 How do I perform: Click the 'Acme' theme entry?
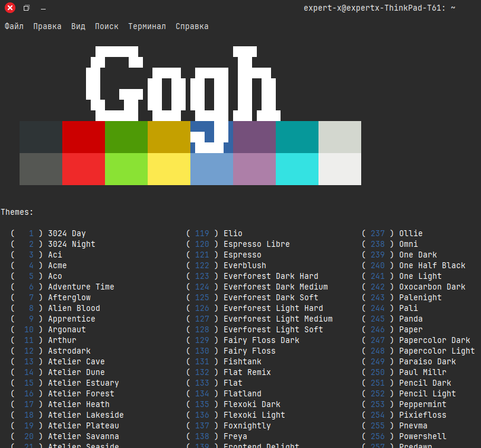click(58, 265)
